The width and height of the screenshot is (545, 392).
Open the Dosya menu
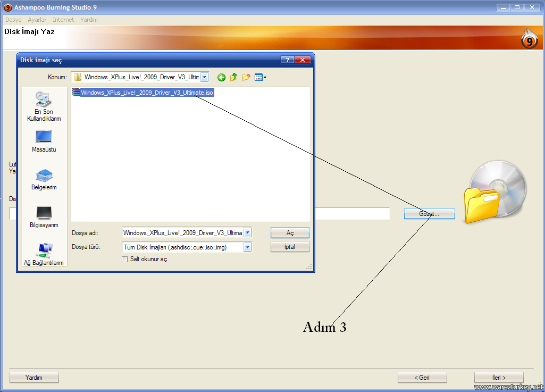(x=13, y=20)
